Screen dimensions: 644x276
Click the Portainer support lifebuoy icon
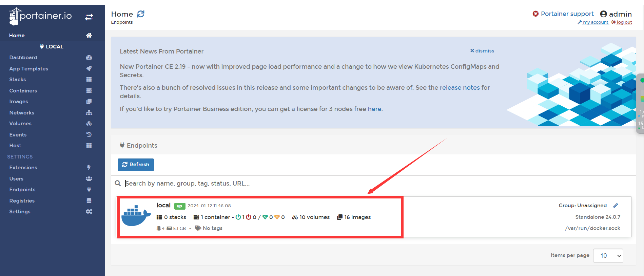pos(535,14)
